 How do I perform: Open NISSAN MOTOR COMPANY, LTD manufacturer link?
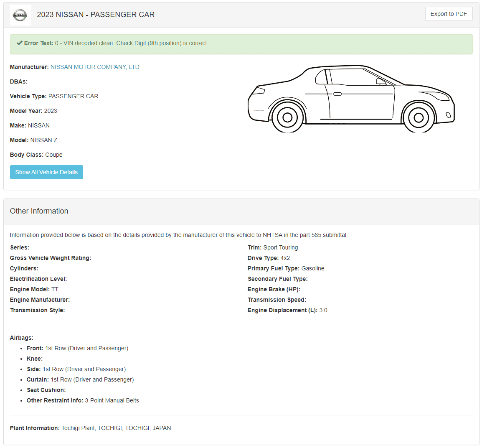(x=95, y=67)
